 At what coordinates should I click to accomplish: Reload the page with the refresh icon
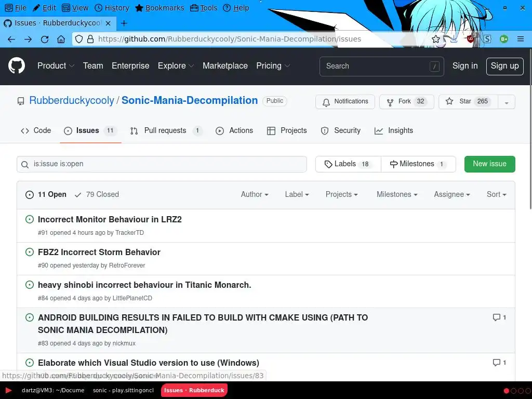pyautogui.click(x=45, y=39)
